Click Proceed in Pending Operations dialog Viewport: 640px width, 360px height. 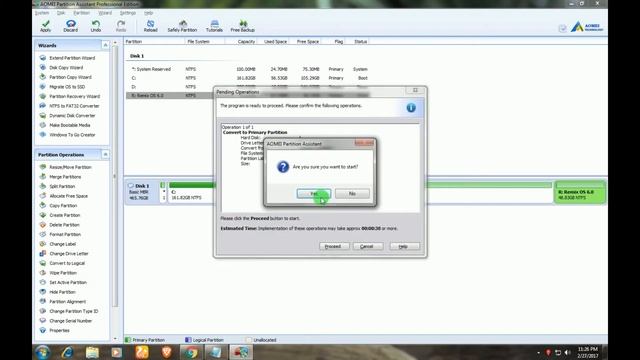pos(334,246)
